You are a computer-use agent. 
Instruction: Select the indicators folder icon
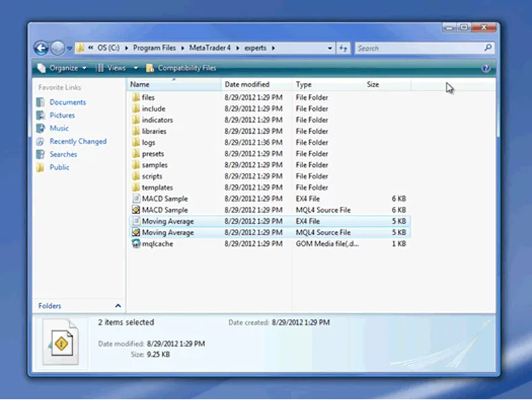pos(136,120)
